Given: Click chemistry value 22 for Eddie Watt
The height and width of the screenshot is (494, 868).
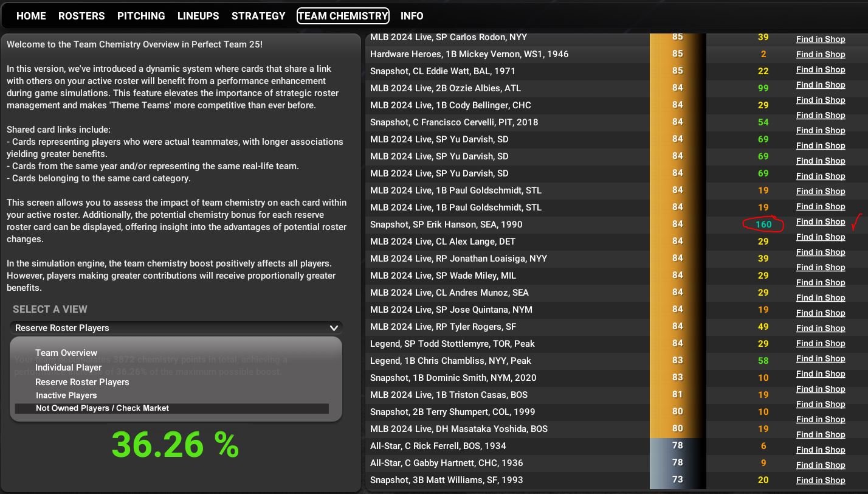Looking at the screenshot, I should (x=763, y=71).
